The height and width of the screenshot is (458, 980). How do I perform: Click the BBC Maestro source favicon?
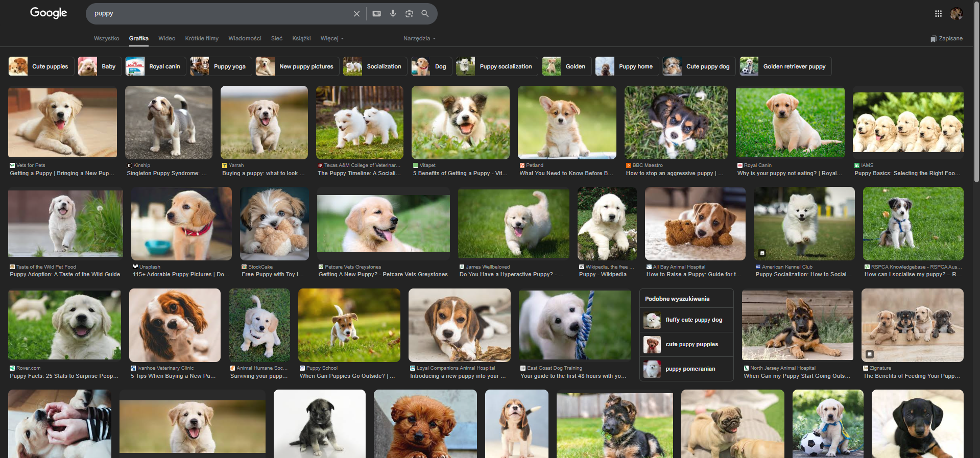pos(629,165)
